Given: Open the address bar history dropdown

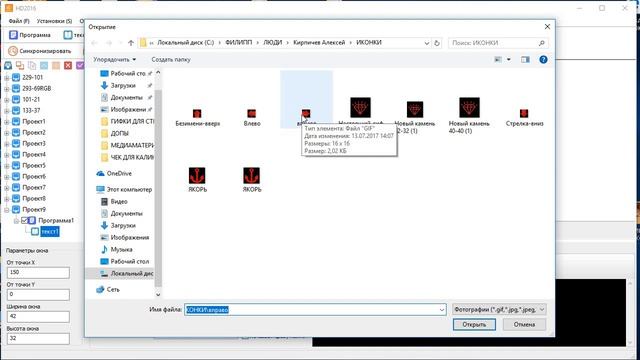Looking at the screenshot, I should pos(427,43).
